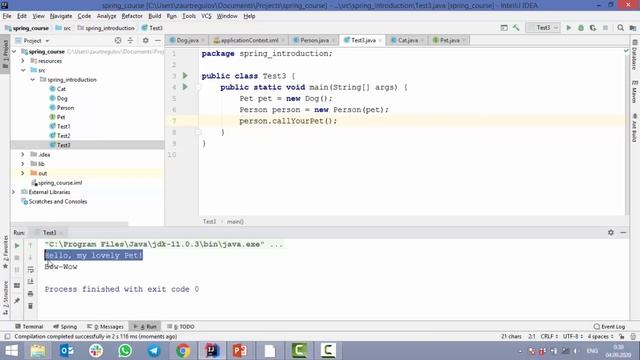Select Cat class in project tree
The width and height of the screenshot is (640, 360).
(61, 89)
